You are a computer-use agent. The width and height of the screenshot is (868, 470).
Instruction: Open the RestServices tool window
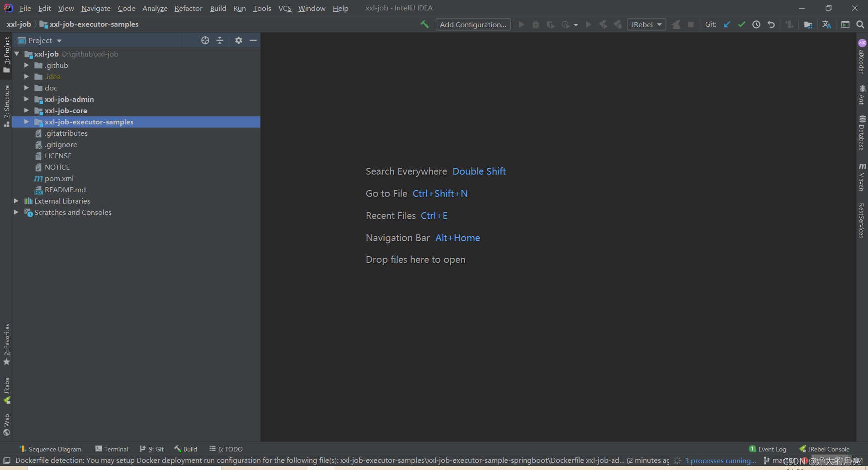coord(862,220)
